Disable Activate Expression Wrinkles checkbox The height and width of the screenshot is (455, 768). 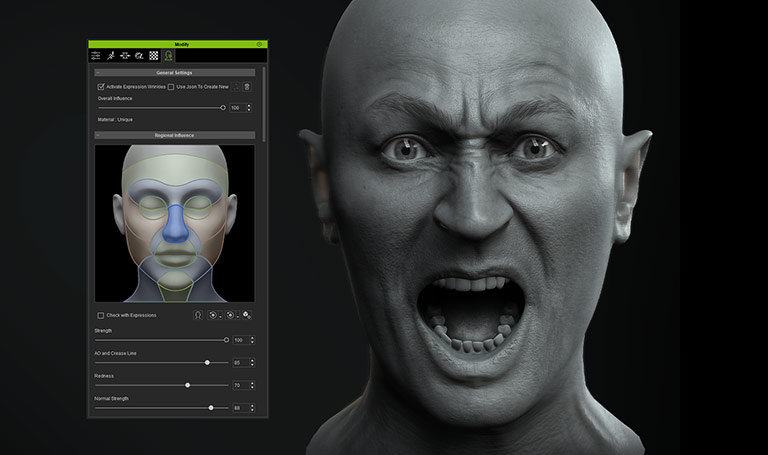coord(101,87)
